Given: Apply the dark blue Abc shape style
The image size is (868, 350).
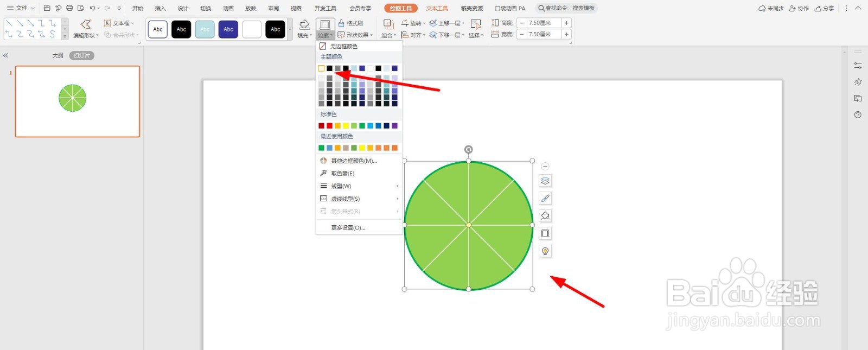Looking at the screenshot, I should pyautogui.click(x=228, y=29).
